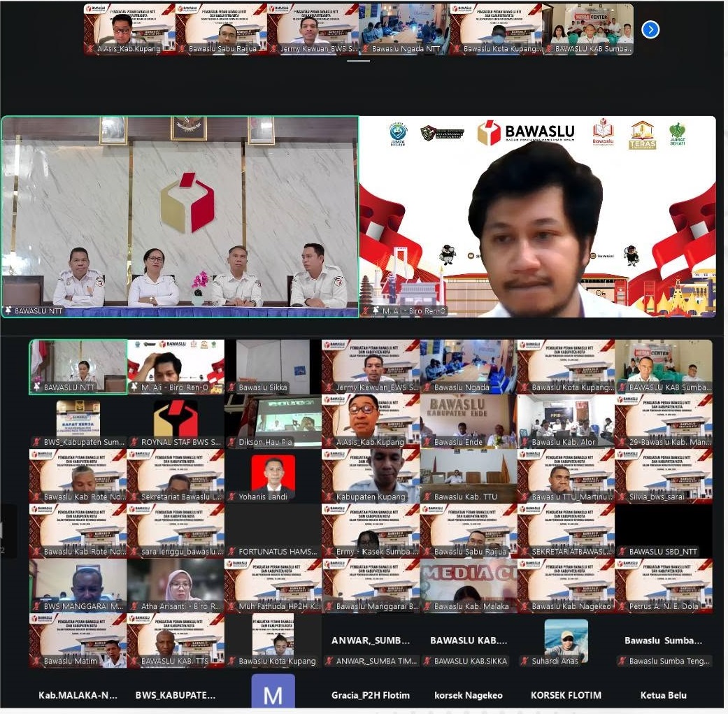Select the Bawaslu Ende participant tile

(469, 422)
